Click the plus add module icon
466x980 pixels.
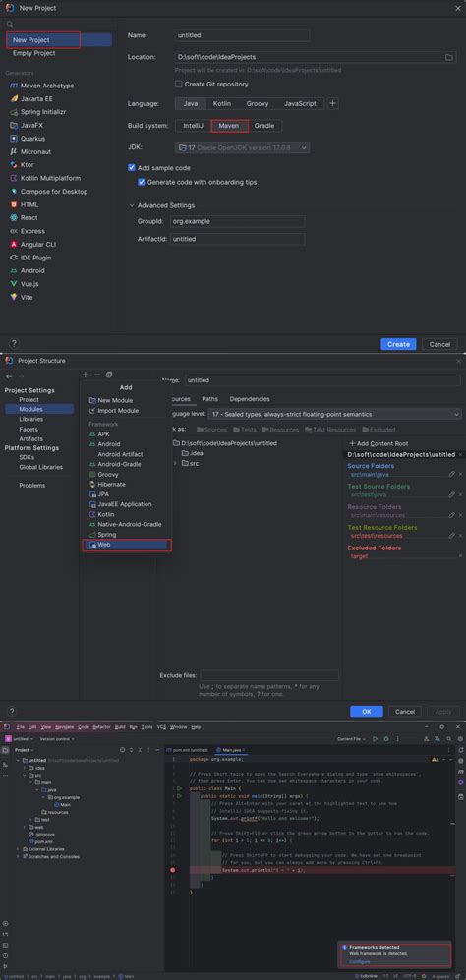click(86, 375)
